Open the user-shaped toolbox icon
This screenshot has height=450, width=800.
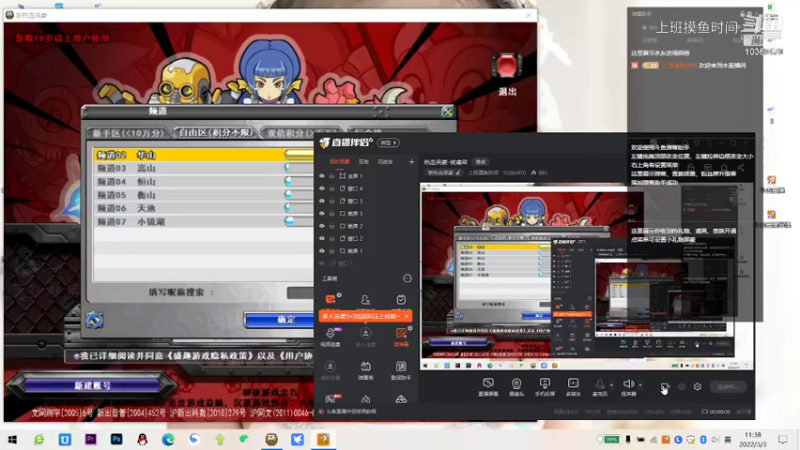click(365, 299)
